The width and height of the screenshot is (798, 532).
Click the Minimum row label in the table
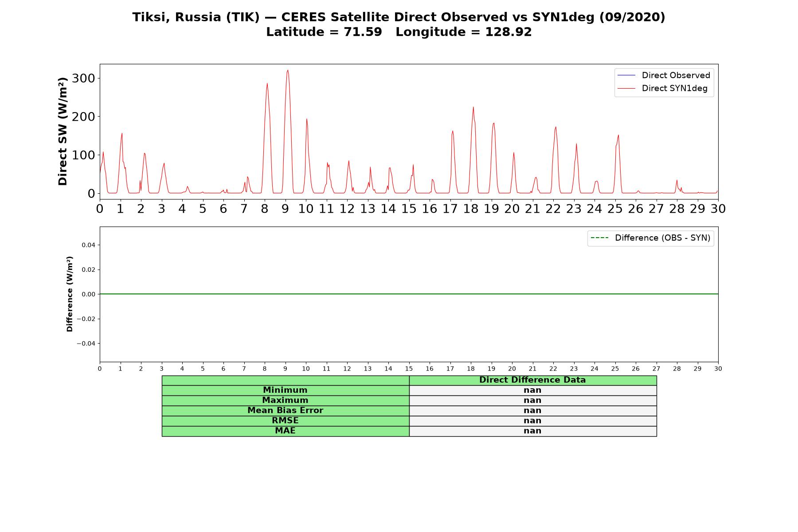click(x=285, y=390)
